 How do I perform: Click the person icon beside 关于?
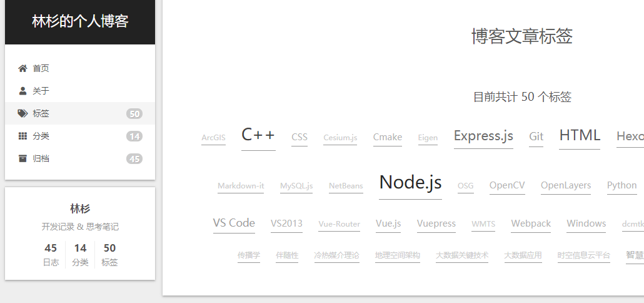[x=23, y=91]
